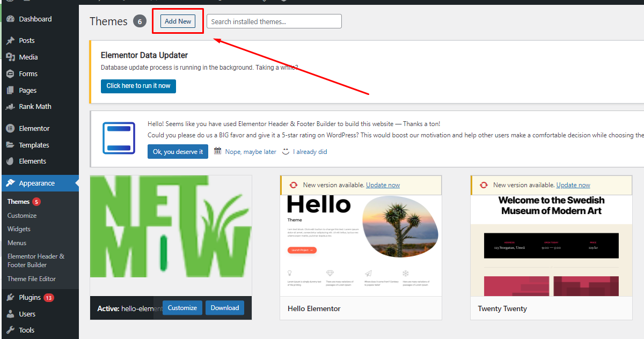Click the Pages document icon
The image size is (644, 339).
(x=10, y=90)
